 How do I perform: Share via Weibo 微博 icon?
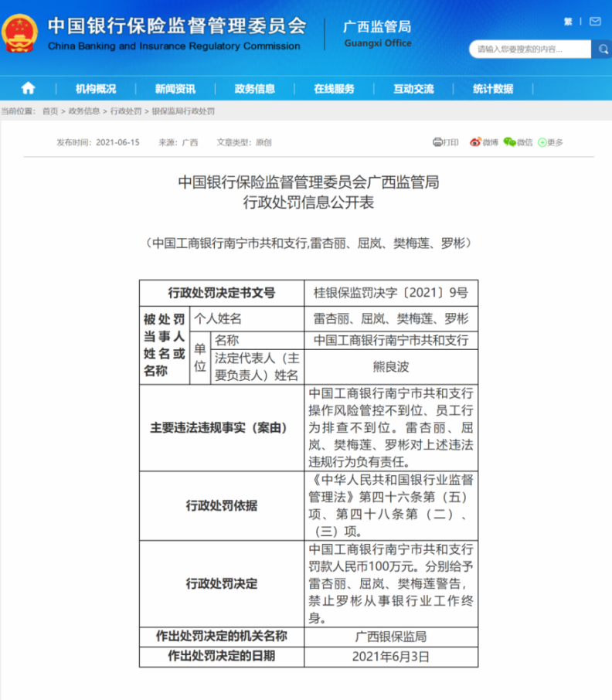pos(484,142)
